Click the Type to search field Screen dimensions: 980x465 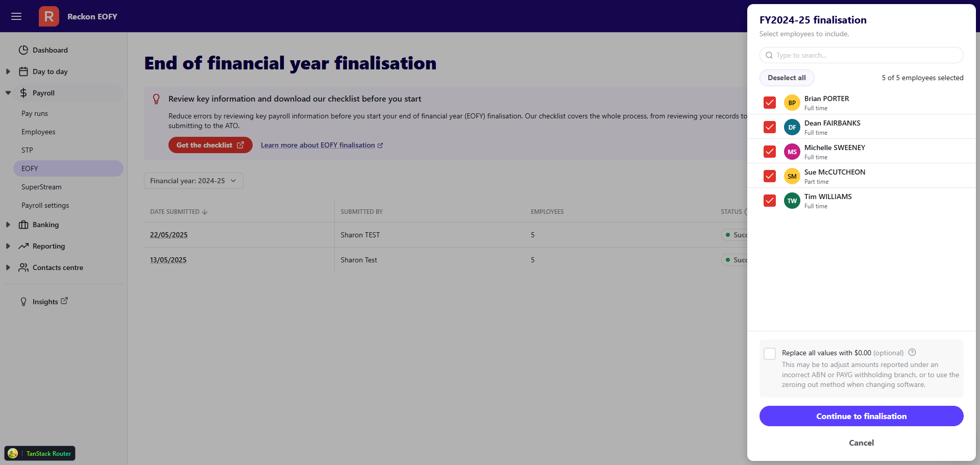[861, 55]
